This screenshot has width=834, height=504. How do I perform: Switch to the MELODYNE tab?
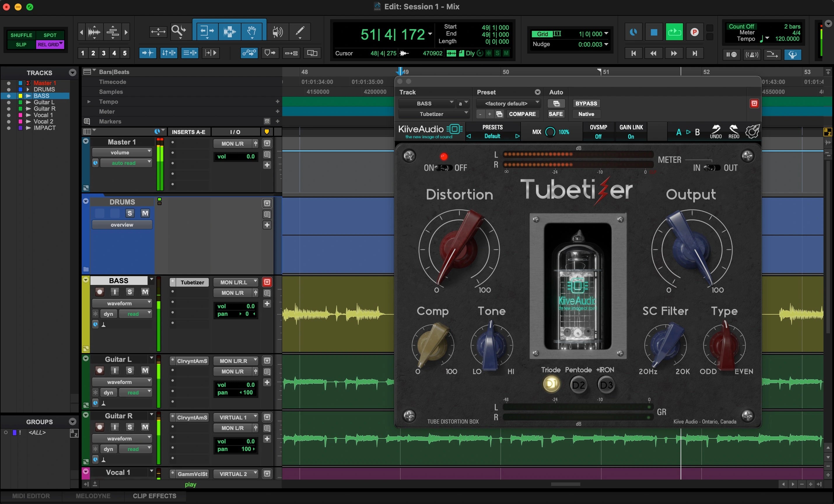(x=93, y=496)
